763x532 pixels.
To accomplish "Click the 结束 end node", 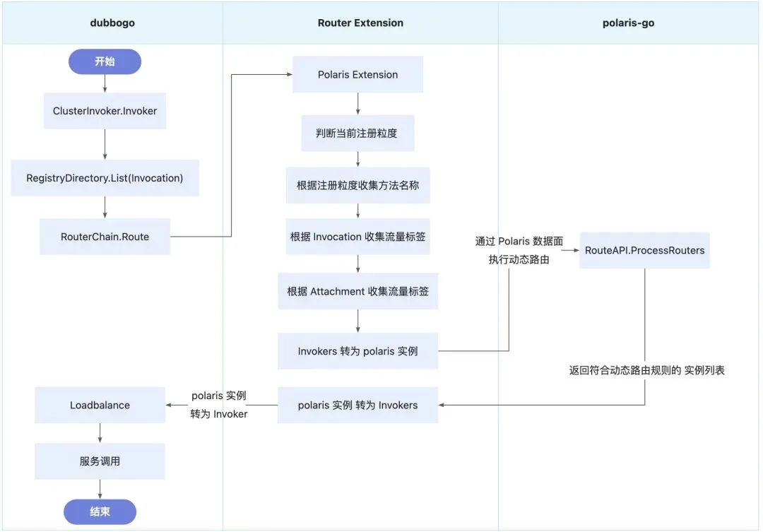I will pyautogui.click(x=100, y=512).
